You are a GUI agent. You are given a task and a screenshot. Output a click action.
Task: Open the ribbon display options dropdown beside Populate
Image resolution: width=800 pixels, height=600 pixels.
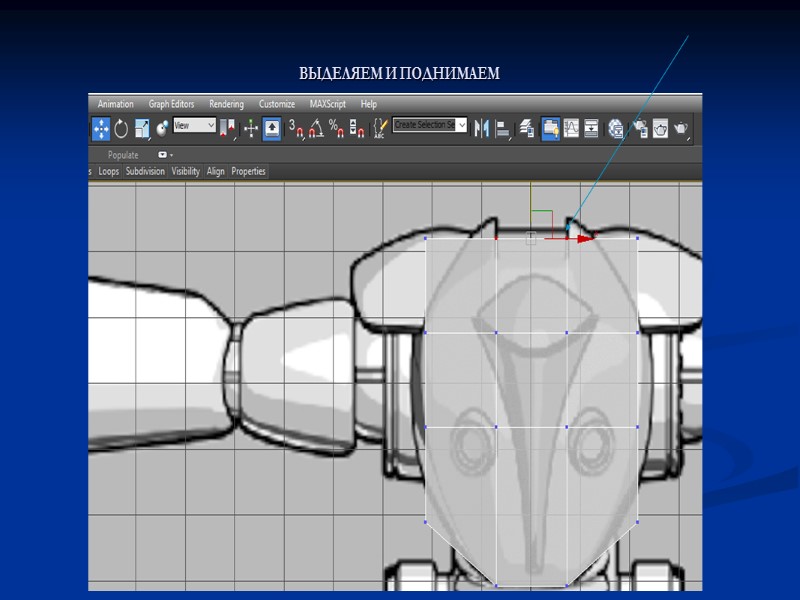pyautogui.click(x=165, y=155)
